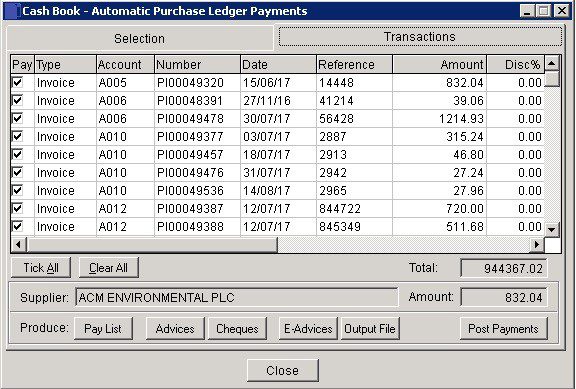Select the date cell 27/11/16
This screenshot has height=389, width=576.
pyautogui.click(x=278, y=100)
